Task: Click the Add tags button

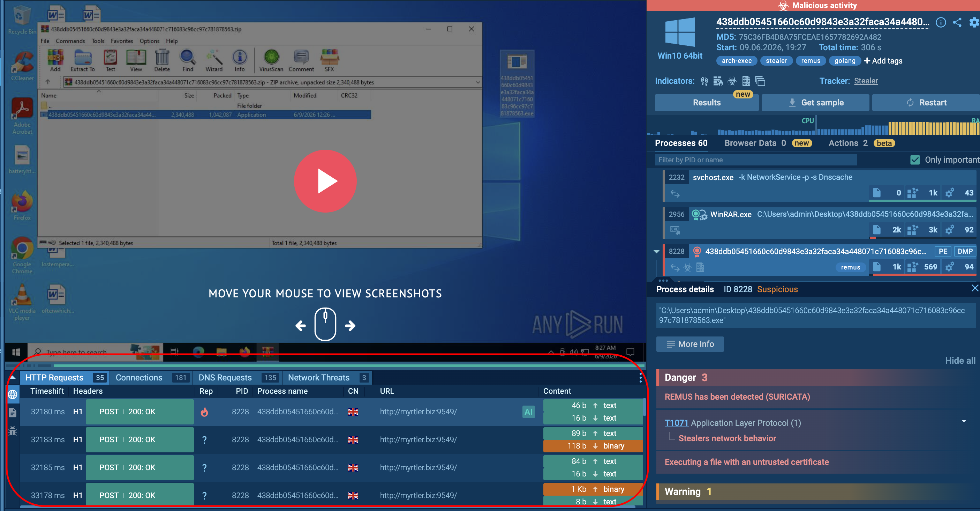Action: [x=883, y=60]
